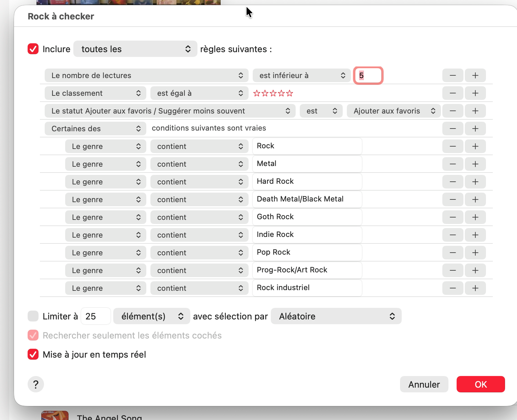517x420 pixels.
Task: Click the Death Metal/Black Metal text field
Action: pos(307,199)
